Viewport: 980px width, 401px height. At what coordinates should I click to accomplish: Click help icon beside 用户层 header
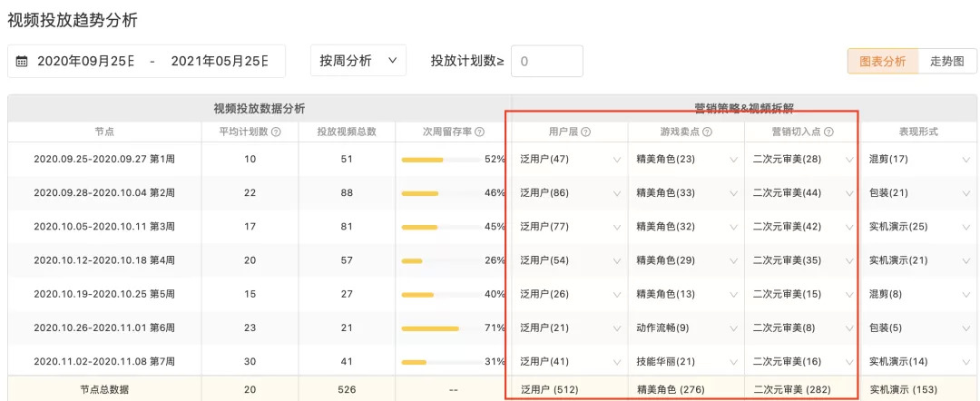pyautogui.click(x=586, y=132)
